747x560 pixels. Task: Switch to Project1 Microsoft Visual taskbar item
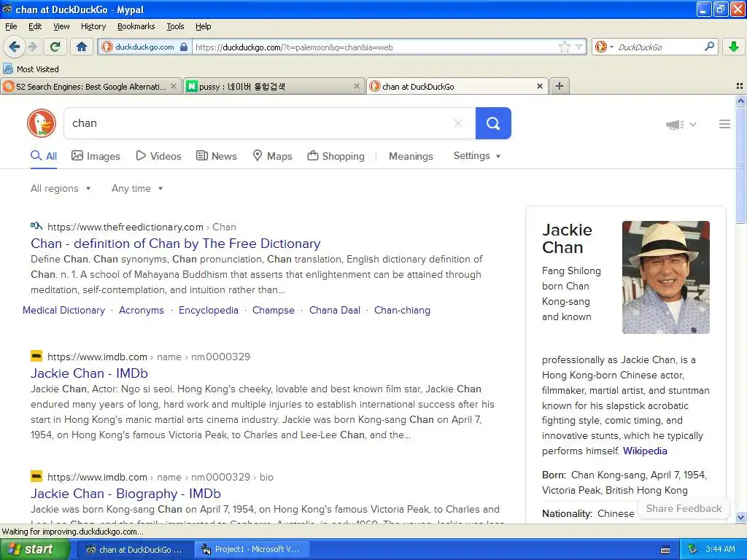(252, 549)
